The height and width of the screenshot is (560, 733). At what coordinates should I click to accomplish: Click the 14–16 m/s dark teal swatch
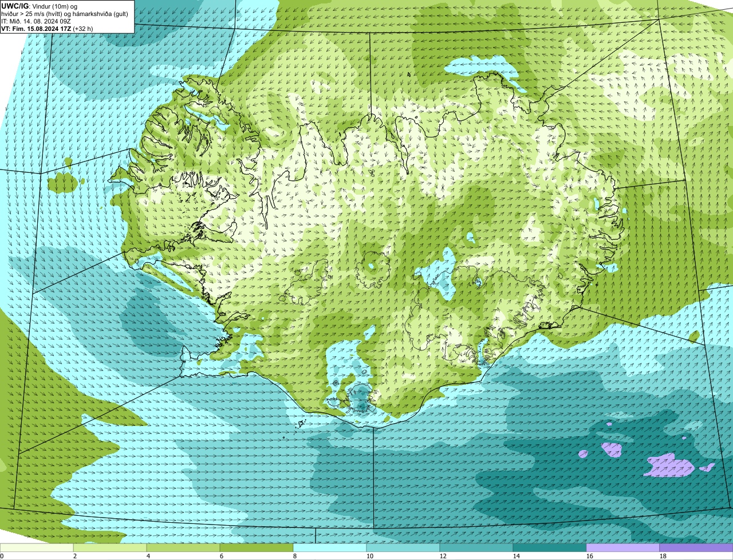pyautogui.click(x=550, y=547)
